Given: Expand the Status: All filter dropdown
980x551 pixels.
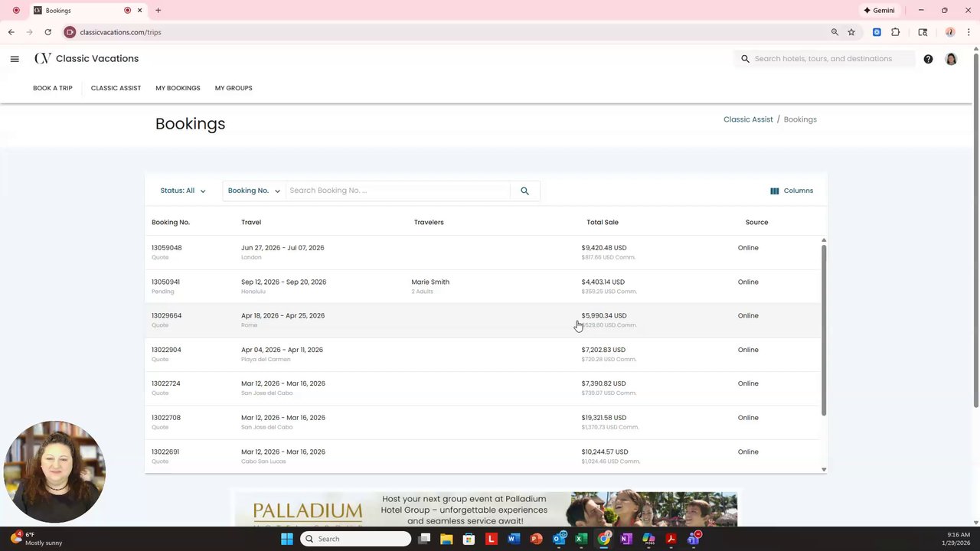Looking at the screenshot, I should [183, 191].
